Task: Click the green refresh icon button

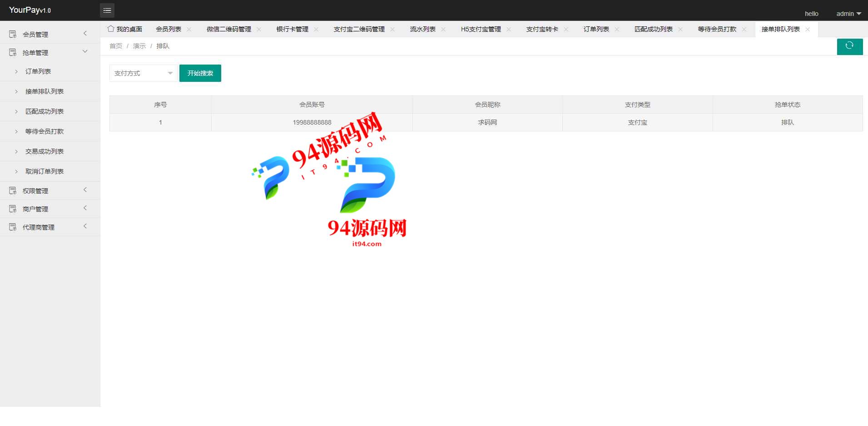Action: [x=849, y=46]
